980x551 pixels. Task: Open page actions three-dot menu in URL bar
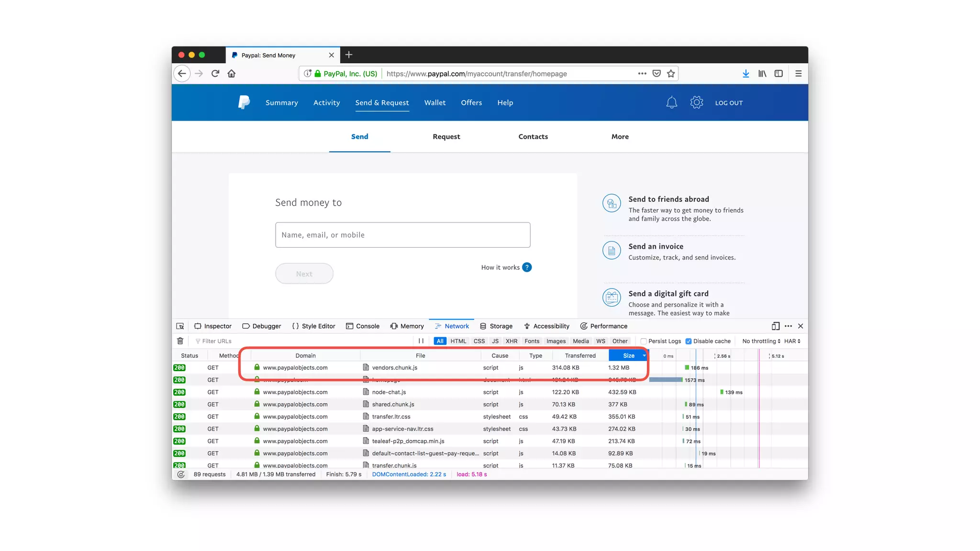[642, 74]
